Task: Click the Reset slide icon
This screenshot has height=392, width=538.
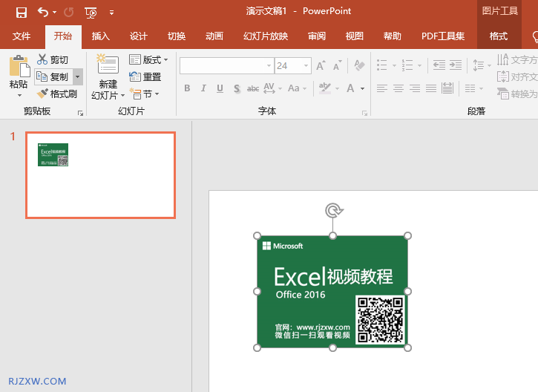Action: [x=135, y=76]
